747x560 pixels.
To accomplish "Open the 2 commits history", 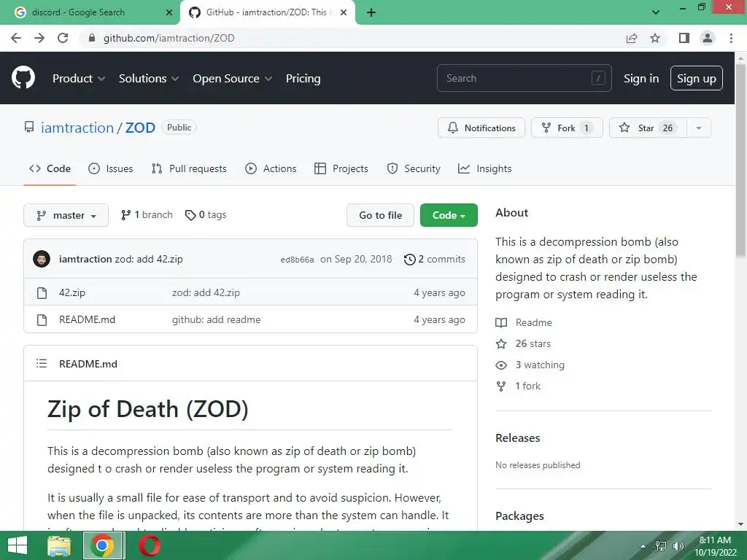I will tap(435, 259).
